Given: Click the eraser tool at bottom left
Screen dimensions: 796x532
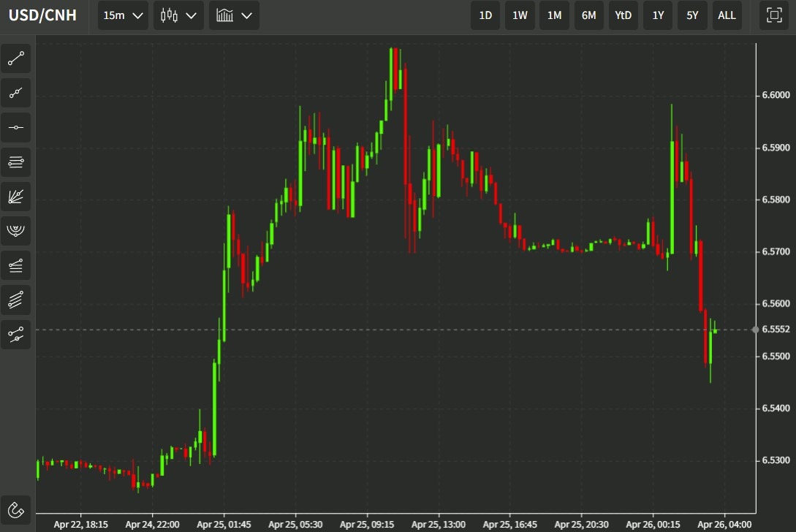Looking at the screenshot, I should pyautogui.click(x=16, y=509).
